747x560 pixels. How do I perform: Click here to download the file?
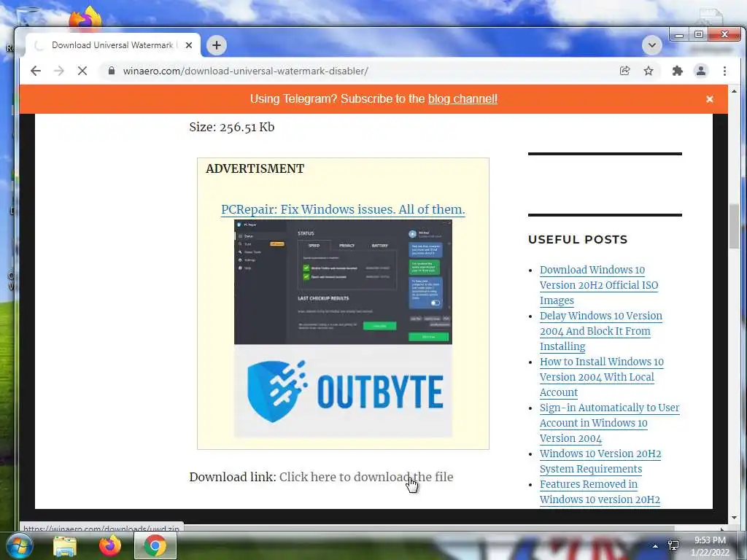(x=366, y=477)
